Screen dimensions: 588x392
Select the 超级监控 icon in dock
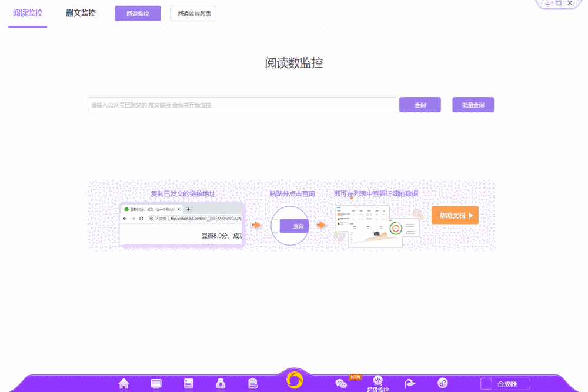click(x=377, y=381)
